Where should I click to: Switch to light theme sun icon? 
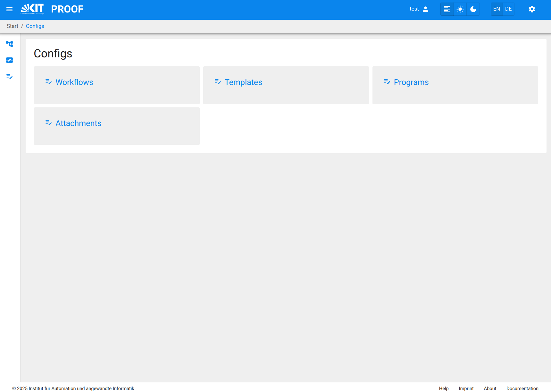point(460,9)
